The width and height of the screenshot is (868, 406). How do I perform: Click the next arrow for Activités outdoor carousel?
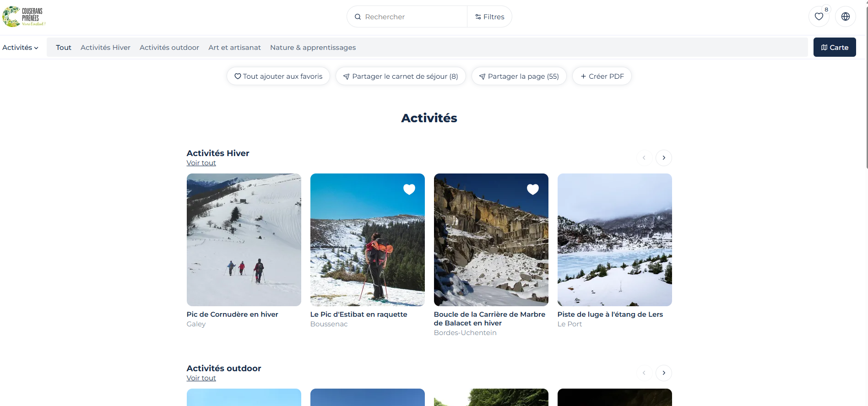[x=663, y=373]
